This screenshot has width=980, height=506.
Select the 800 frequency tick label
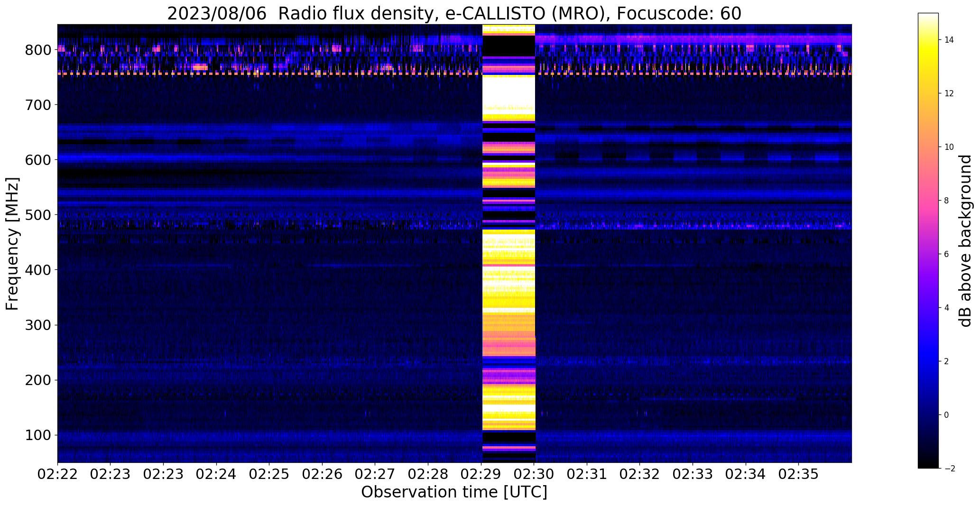tap(38, 50)
